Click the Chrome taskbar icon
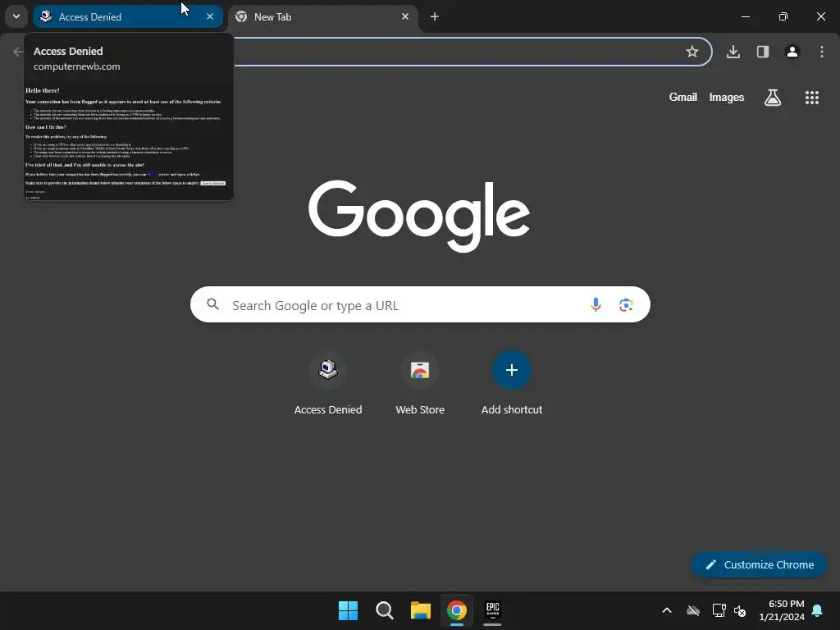This screenshot has height=630, width=840. [x=457, y=610]
